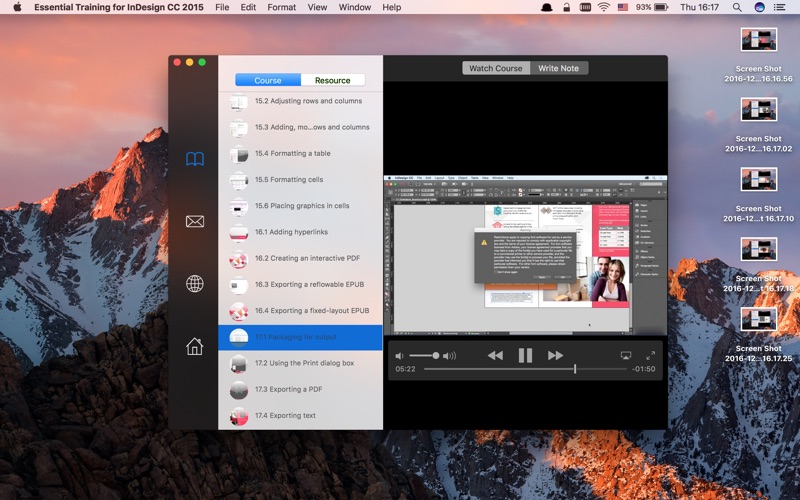The height and width of the screenshot is (500, 800).
Task: Open the Help menu
Action: pyautogui.click(x=392, y=7)
